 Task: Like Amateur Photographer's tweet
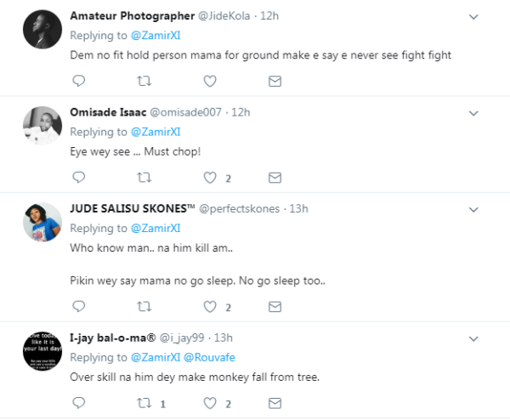pos(210,81)
